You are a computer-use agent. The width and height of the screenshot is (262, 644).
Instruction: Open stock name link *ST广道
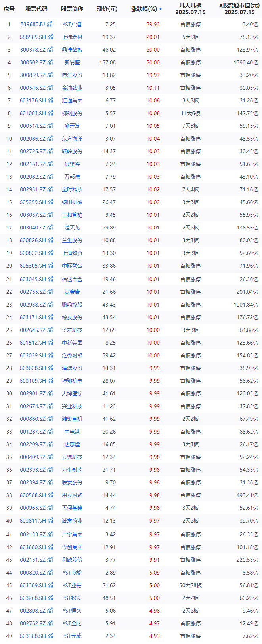tap(72, 24)
